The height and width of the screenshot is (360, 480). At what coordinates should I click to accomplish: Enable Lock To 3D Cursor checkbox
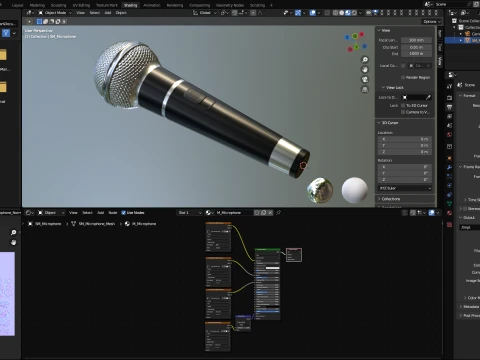tap(403, 105)
